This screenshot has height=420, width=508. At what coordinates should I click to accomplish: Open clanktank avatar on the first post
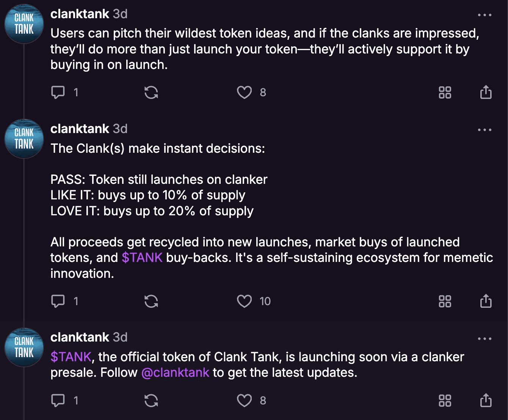coord(24,24)
